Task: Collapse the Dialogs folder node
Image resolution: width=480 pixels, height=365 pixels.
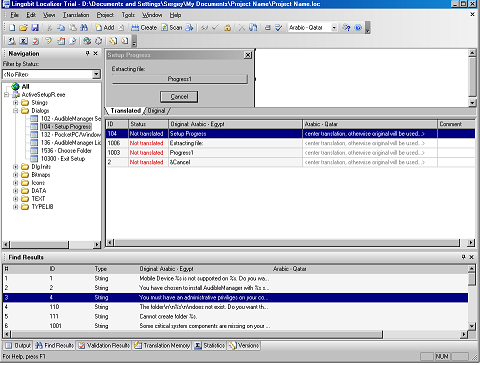Action: (x=15, y=111)
